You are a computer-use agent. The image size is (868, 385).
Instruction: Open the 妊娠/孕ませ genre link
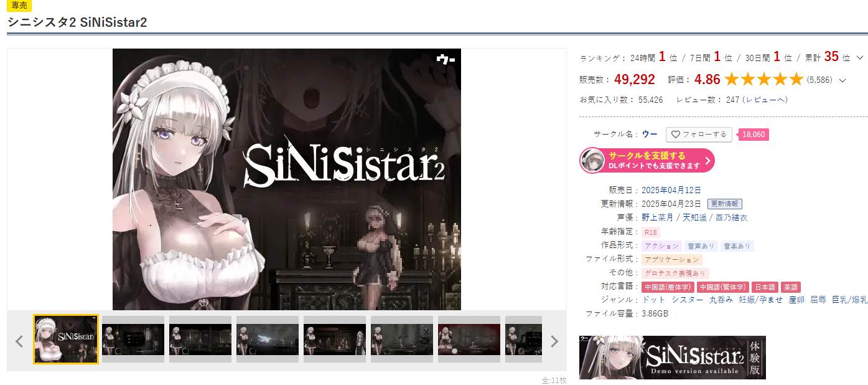pos(760,300)
